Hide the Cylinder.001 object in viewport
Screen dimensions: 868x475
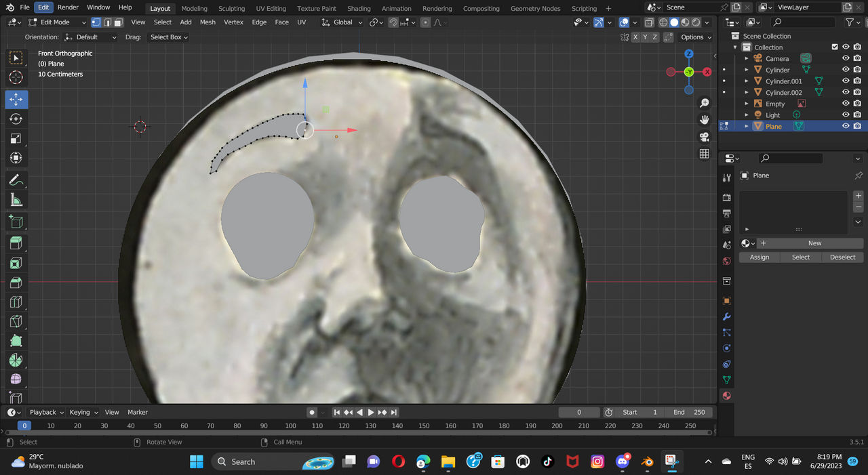pyautogui.click(x=846, y=81)
